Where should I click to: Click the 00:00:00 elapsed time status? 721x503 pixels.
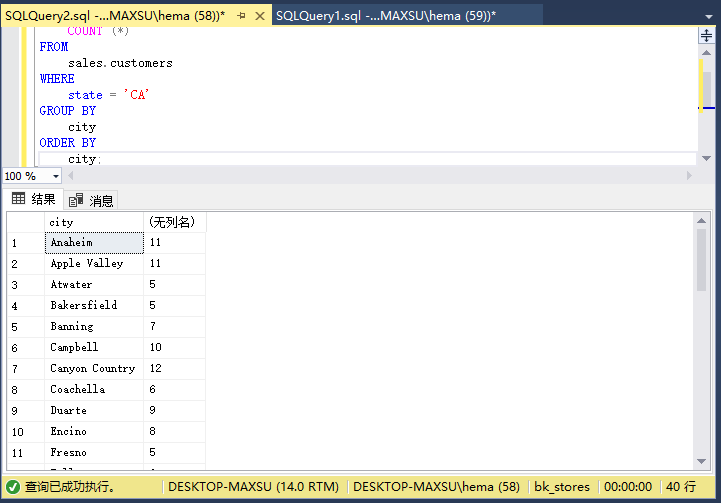(628, 486)
